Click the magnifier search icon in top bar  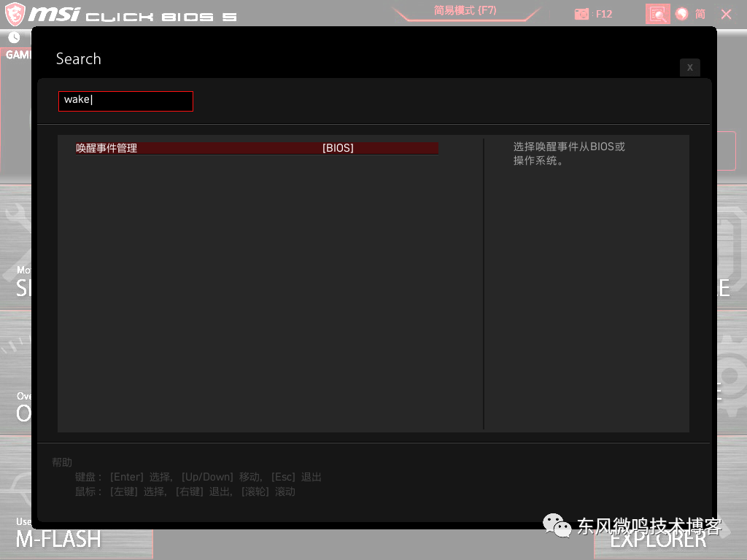657,14
